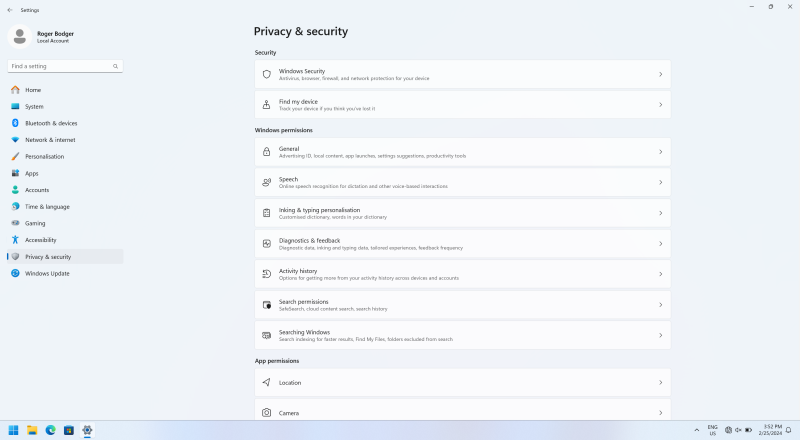Click the Personalisation brush icon
Screen dimensions: 800x440
(x=15, y=156)
